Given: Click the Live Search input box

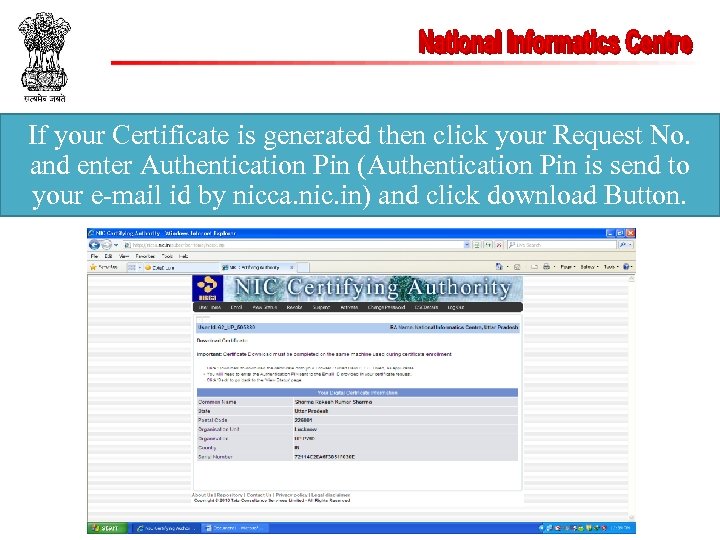Looking at the screenshot, I should pyautogui.click(x=562, y=245).
